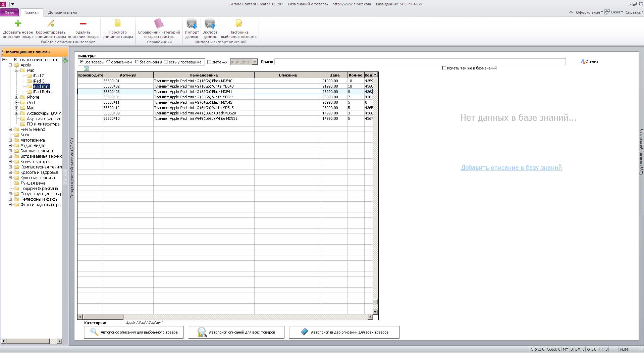Select the с описанием filter radio button
Screen dimensions: 644x353
point(108,62)
